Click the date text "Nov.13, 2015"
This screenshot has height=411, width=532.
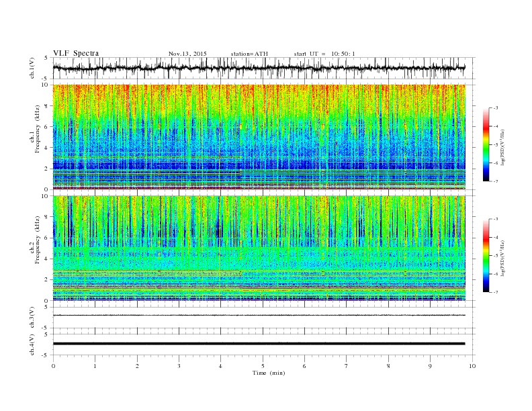click(x=187, y=54)
